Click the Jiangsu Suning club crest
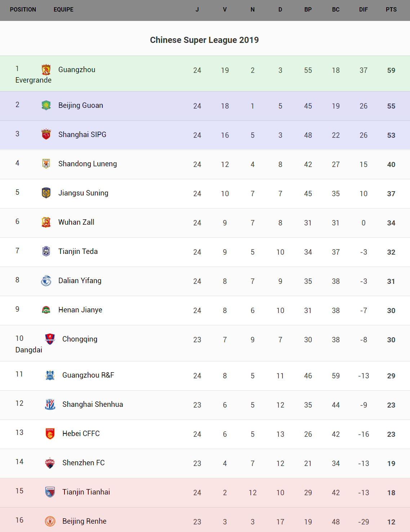The width and height of the screenshot is (410, 532). 46,193
